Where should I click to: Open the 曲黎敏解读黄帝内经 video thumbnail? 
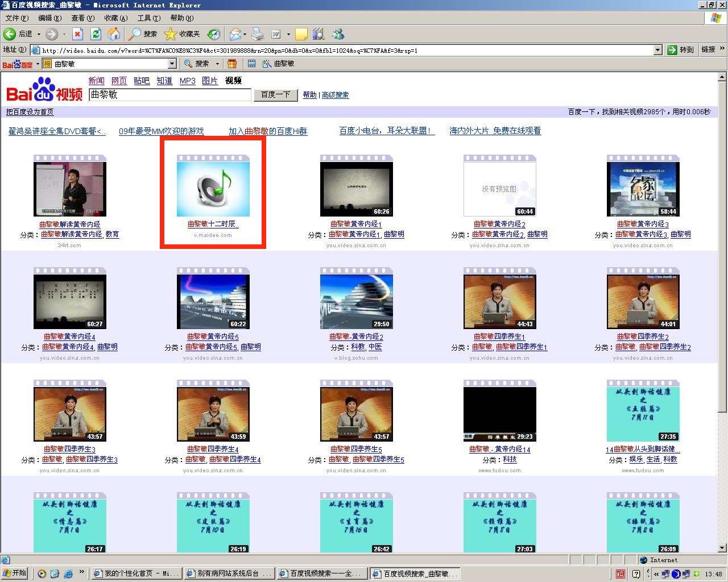pos(69,189)
